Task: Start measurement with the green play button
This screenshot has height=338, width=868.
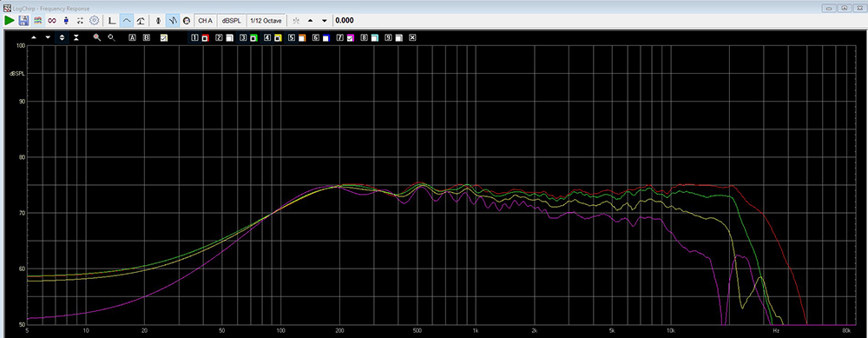Action: [x=10, y=21]
